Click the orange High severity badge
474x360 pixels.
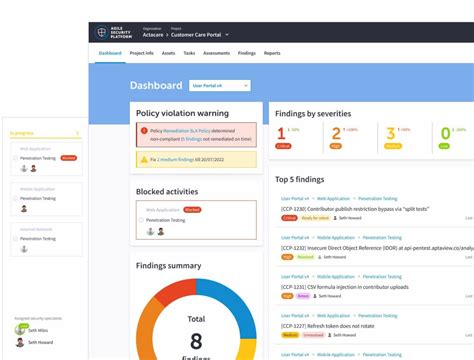click(x=336, y=146)
